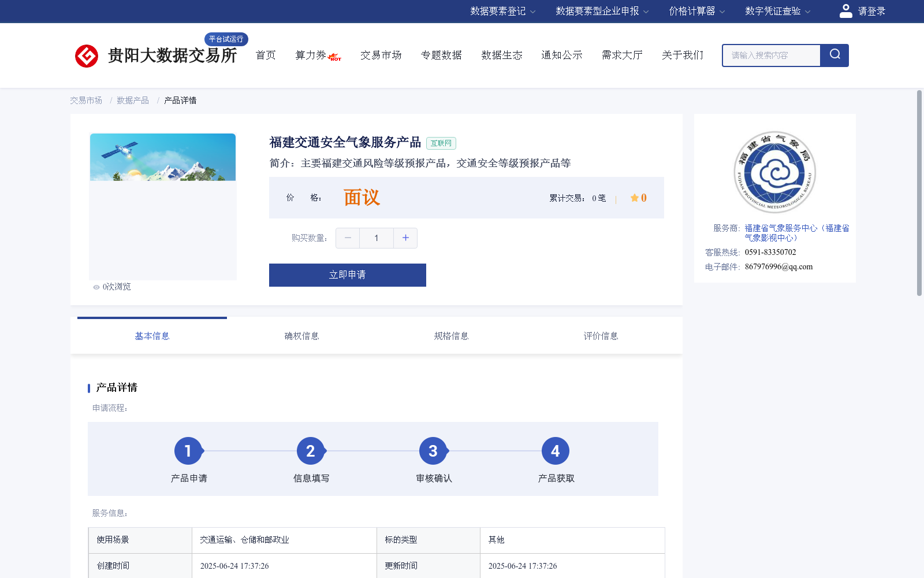Open the 需求大厅 nav item

point(622,55)
